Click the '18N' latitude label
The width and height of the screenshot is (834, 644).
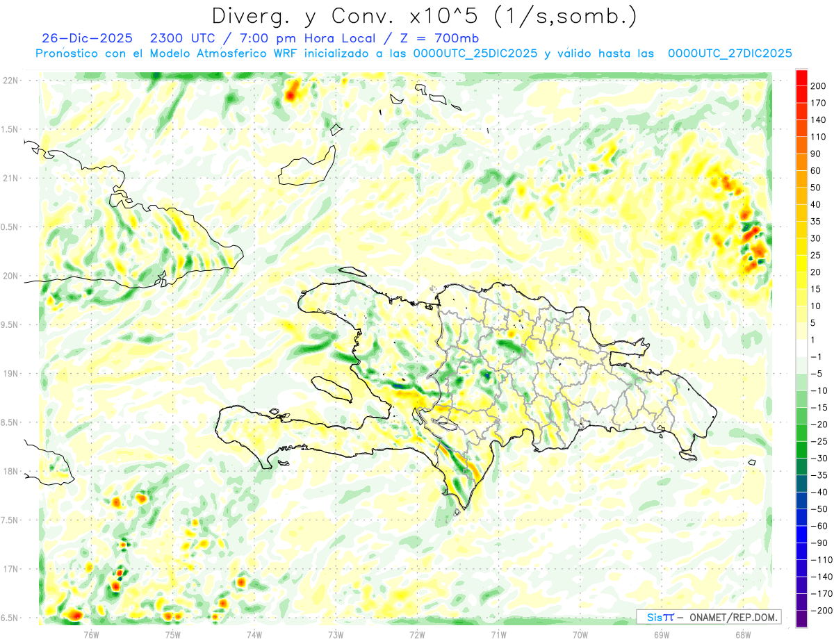11,472
